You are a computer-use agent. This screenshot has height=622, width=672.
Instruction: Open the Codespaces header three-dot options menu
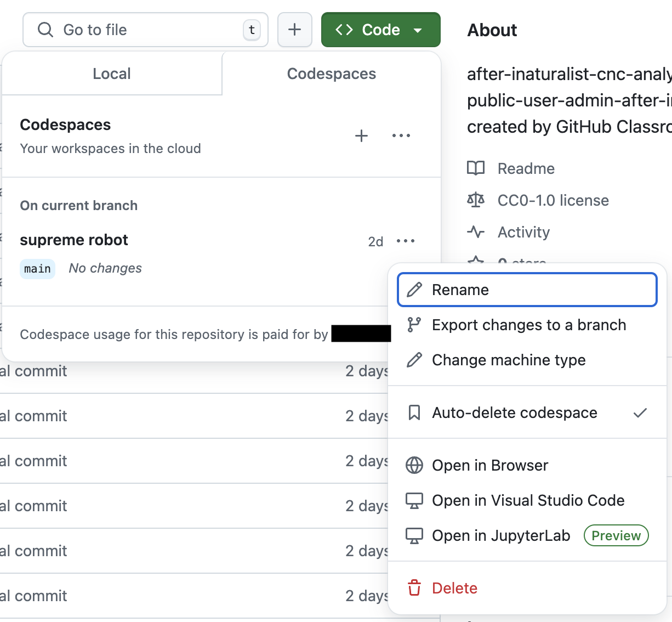point(401,136)
